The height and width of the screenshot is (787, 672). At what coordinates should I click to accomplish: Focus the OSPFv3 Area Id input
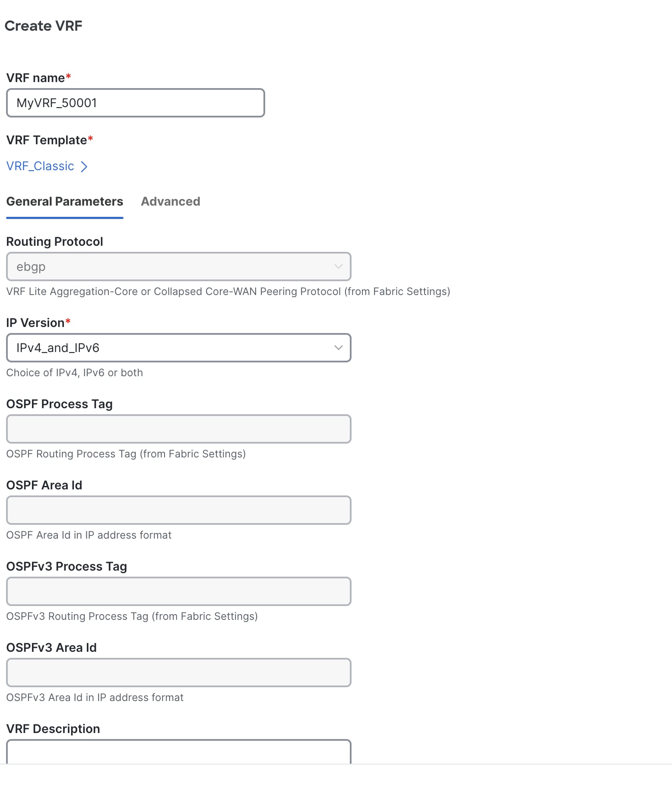click(178, 673)
